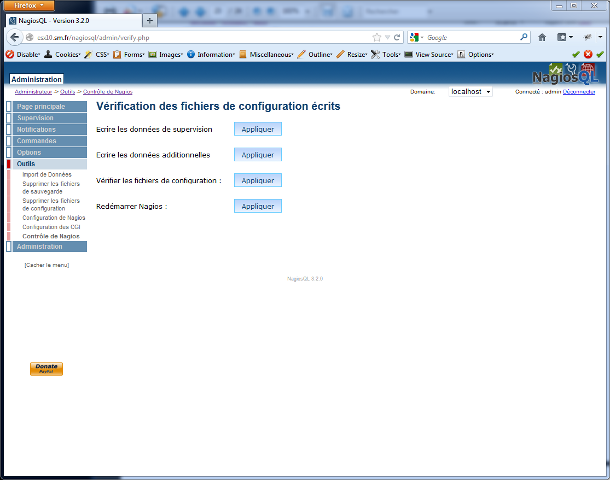The width and height of the screenshot is (610, 480).
Task: Click the Déconnecter logout link
Action: [x=579, y=92]
